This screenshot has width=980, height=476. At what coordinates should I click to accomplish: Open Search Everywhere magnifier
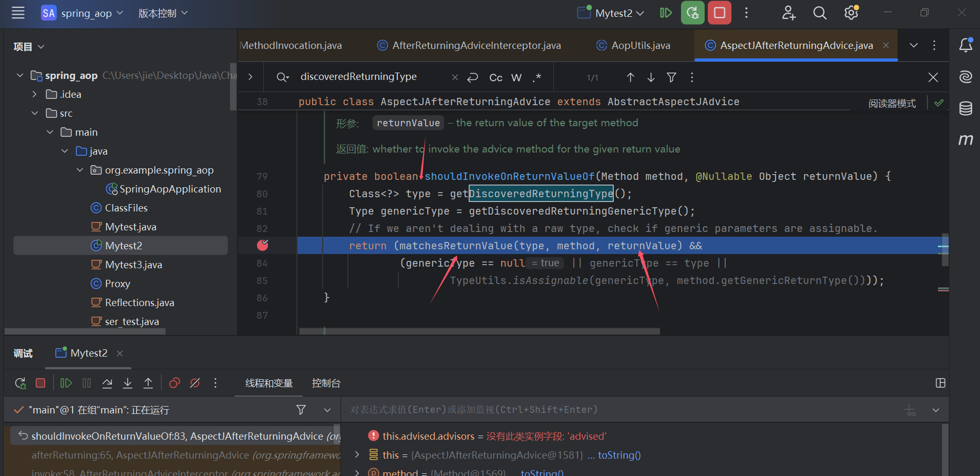coord(820,13)
